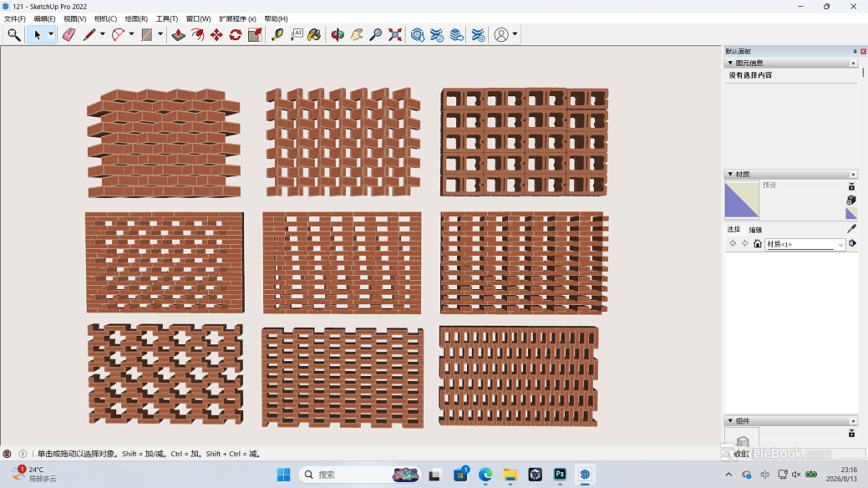Screen dimensions: 868x488
Task: Open the 视图(V) menu
Action: [74, 19]
